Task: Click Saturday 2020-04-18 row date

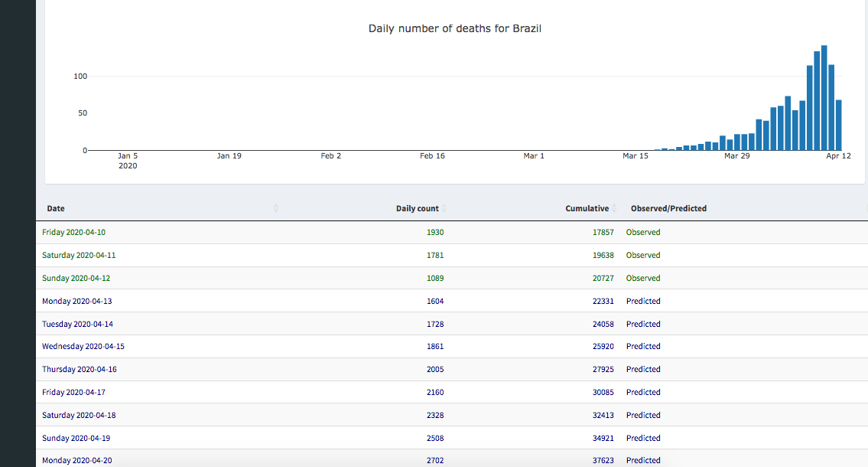Action: click(x=79, y=415)
